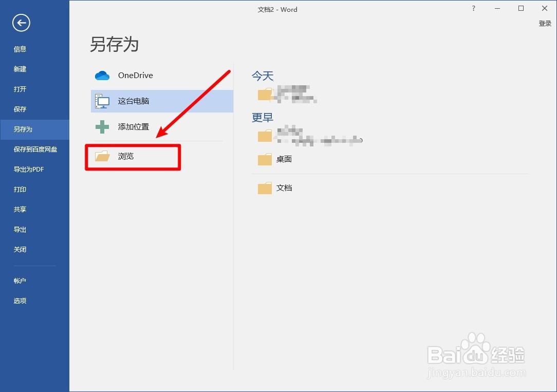Click the 登录 sign-in link
Viewport: 557px width, 392px height.
pos(545,23)
